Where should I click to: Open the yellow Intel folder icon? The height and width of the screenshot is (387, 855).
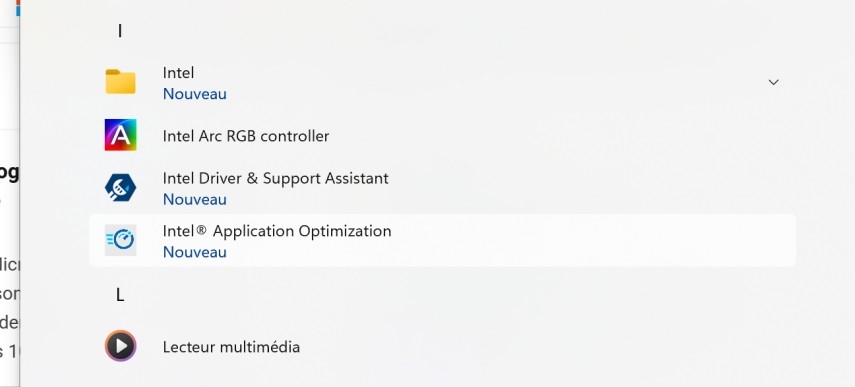tap(121, 82)
